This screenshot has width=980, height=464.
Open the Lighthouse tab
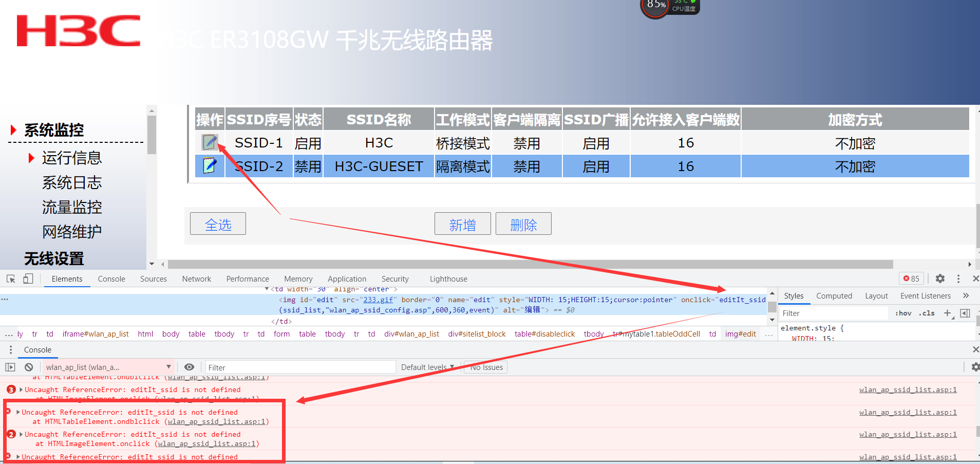tap(448, 279)
